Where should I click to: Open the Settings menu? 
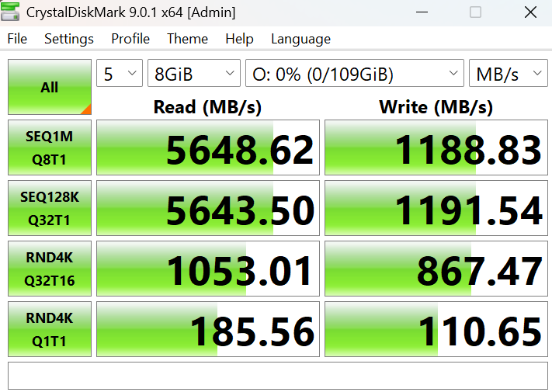pos(69,39)
